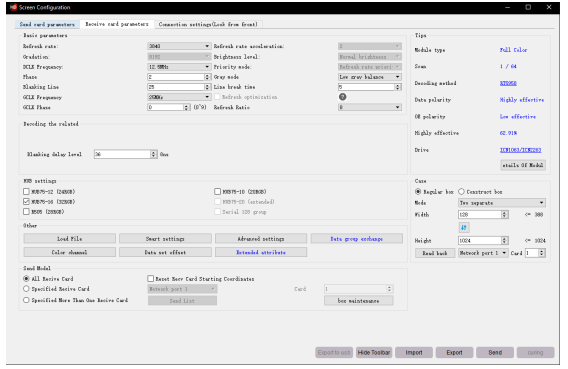Click the Blanking Line stepper arrows
Screen dimensions: 568x369
pos(207,87)
